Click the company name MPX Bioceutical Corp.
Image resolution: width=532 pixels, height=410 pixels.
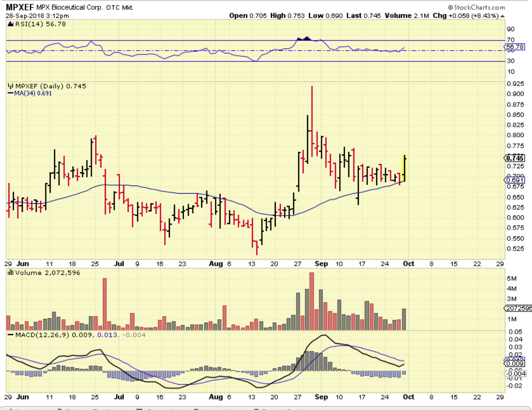tap(70, 7)
